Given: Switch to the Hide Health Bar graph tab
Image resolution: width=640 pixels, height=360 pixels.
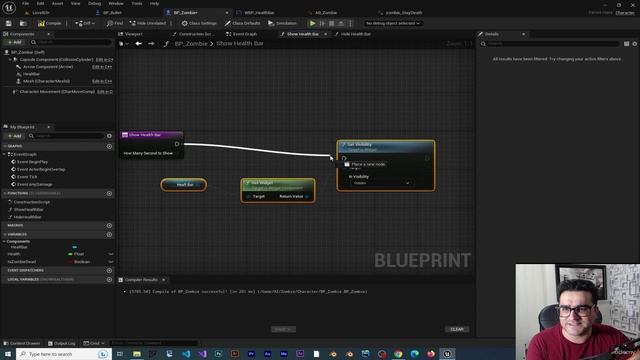Looking at the screenshot, I should pyautogui.click(x=355, y=34).
